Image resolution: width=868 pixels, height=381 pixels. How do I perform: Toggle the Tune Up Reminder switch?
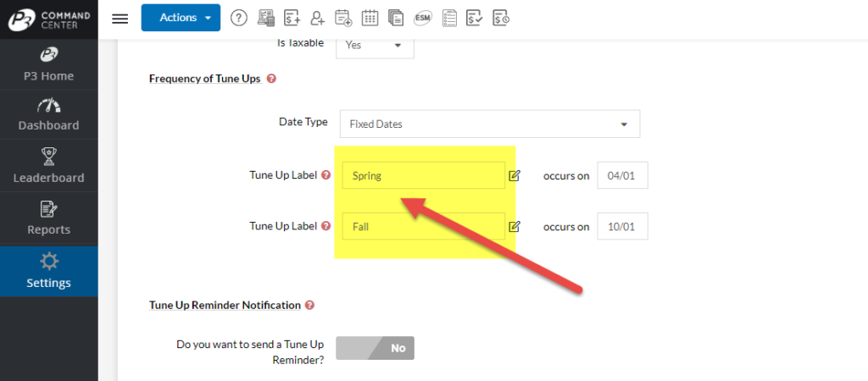(x=375, y=348)
